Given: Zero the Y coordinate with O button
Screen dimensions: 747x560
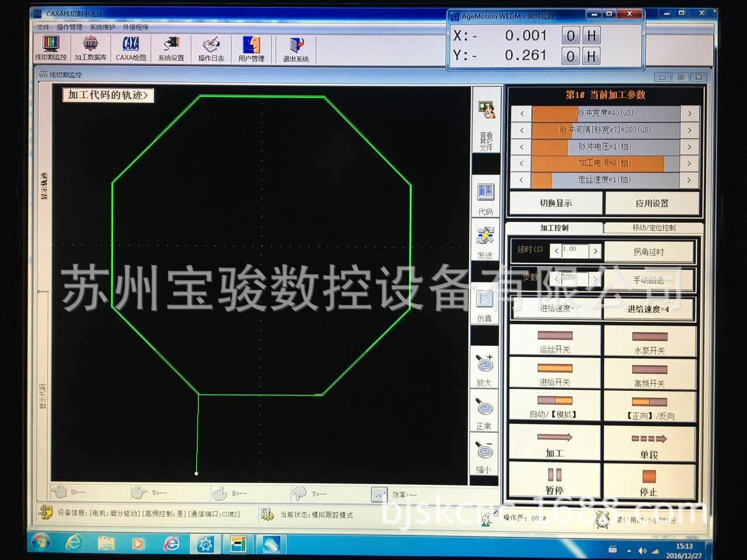Looking at the screenshot, I should pos(571,56).
